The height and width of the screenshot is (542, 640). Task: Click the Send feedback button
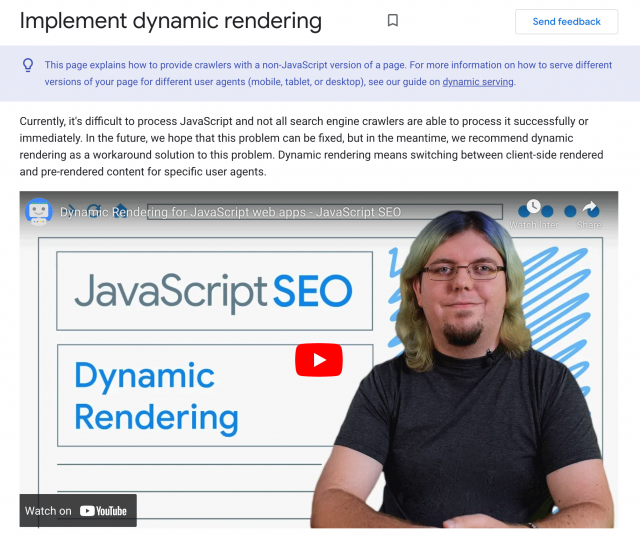tap(566, 21)
